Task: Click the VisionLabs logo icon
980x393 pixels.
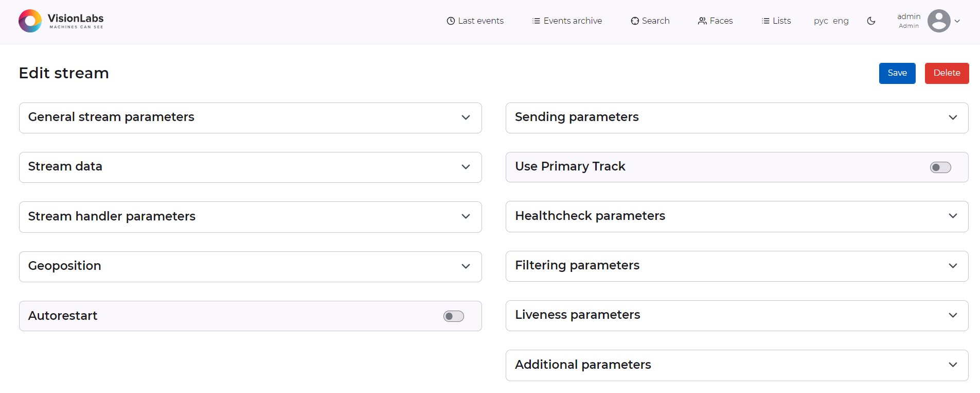Action: 30,21
